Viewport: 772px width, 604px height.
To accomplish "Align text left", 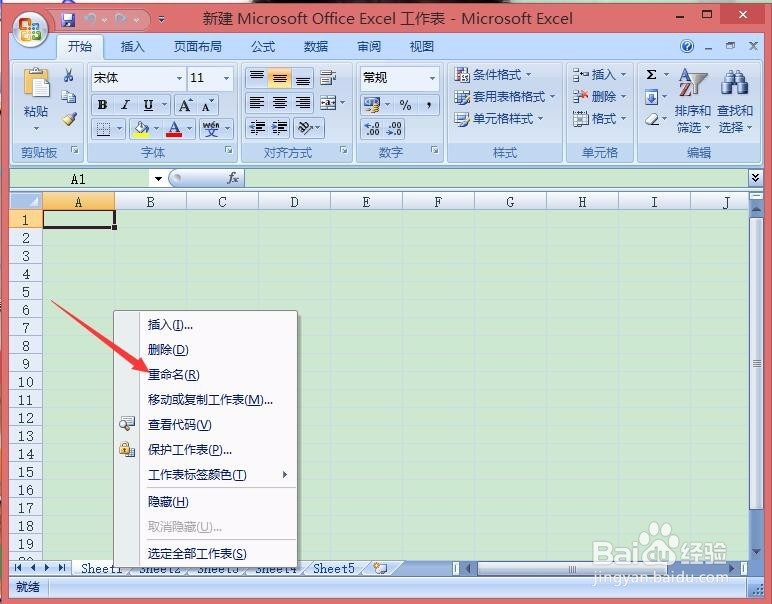I will [x=257, y=103].
